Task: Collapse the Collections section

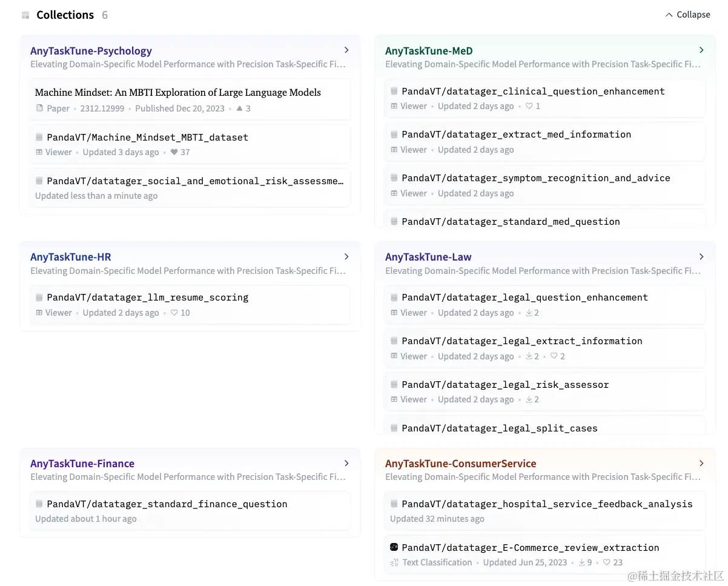Action: click(x=687, y=15)
